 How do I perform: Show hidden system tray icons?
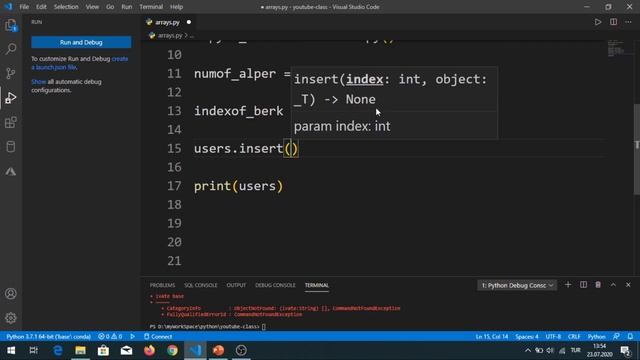coord(528,351)
